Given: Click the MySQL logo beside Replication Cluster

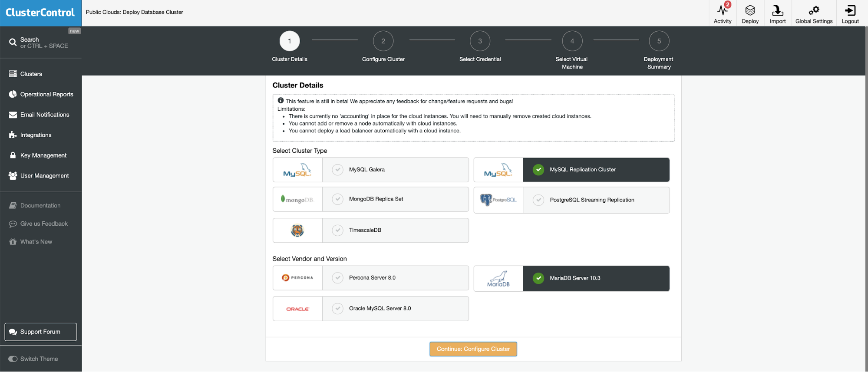Looking at the screenshot, I should tap(498, 170).
